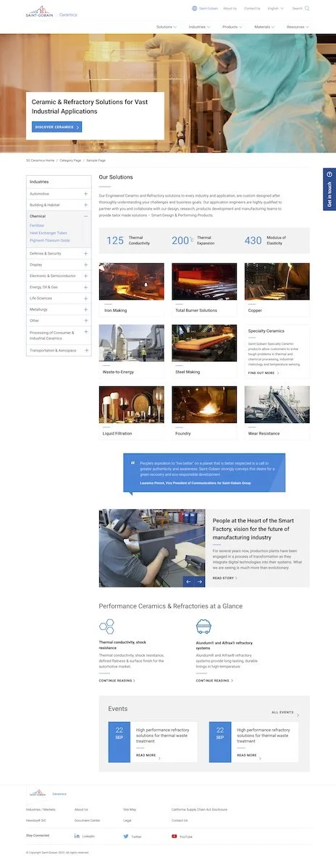Image resolution: width=336 pixels, height=868 pixels.
Task: Open the Iron Making solution card
Action: tap(132, 290)
